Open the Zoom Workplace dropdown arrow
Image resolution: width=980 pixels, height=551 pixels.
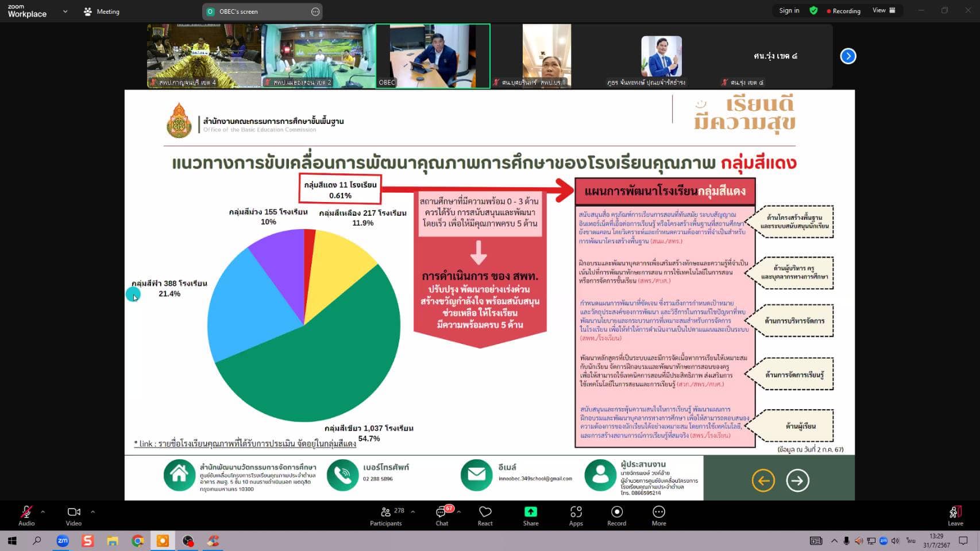tap(65, 11)
